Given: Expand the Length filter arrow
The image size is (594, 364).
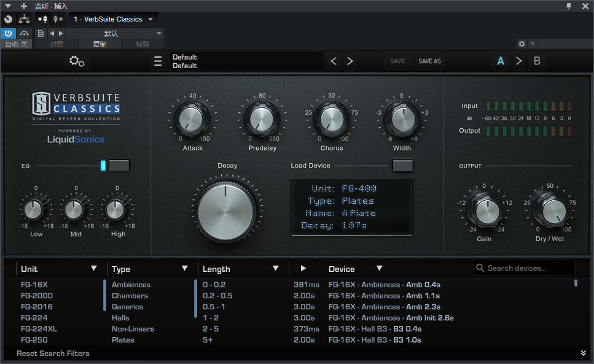Looking at the screenshot, I should click(x=275, y=268).
